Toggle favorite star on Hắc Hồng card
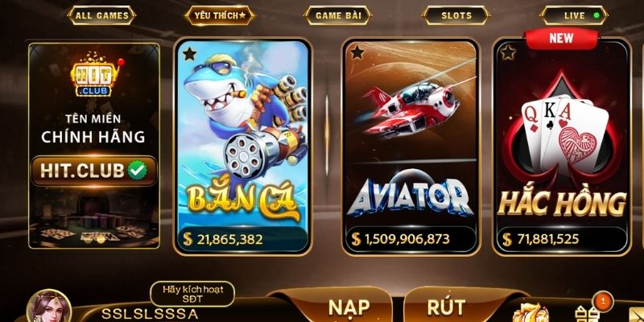 [x=508, y=52]
